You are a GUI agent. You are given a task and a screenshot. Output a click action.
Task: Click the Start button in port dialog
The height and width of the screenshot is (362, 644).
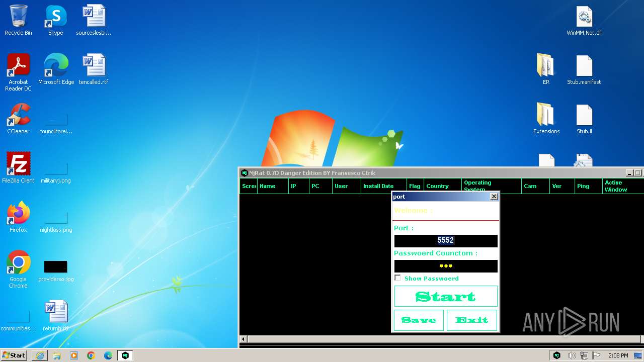click(446, 296)
